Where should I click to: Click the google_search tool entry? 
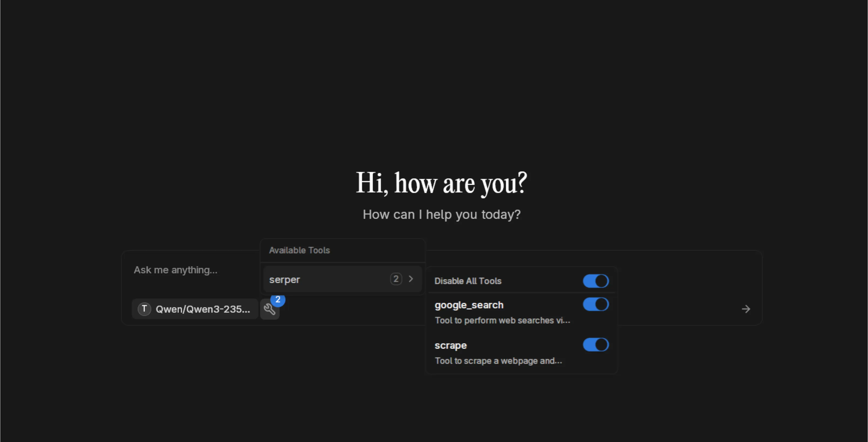click(x=469, y=305)
